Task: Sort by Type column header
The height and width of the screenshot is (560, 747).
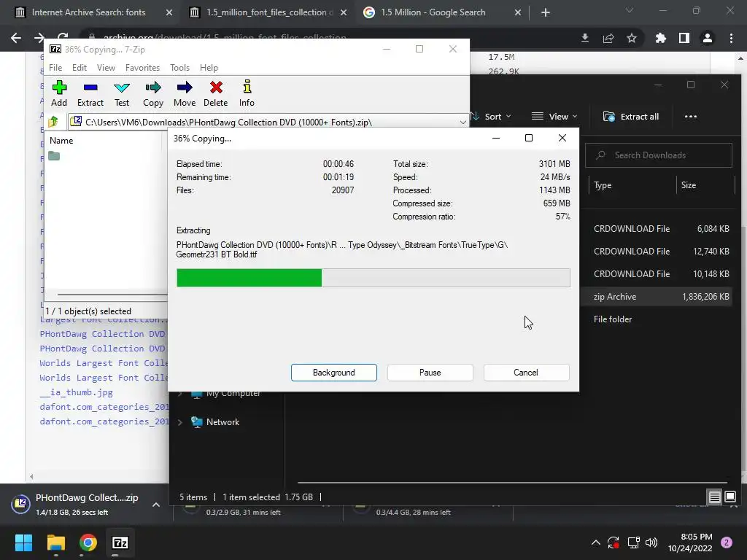Action: coord(631,185)
